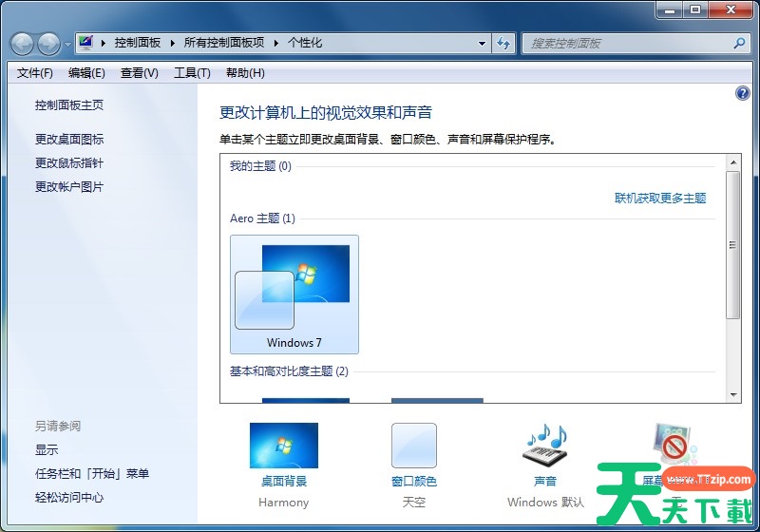Click the 声音 label link
This screenshot has height=532, width=760.
(x=545, y=481)
